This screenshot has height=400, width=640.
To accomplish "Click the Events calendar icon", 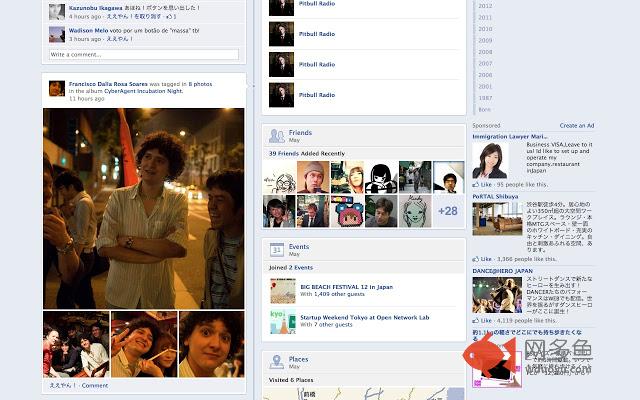I will click(x=277, y=250).
